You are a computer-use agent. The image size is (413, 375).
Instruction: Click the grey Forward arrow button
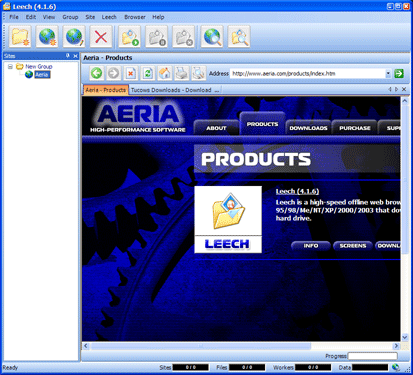pyautogui.click(x=114, y=73)
